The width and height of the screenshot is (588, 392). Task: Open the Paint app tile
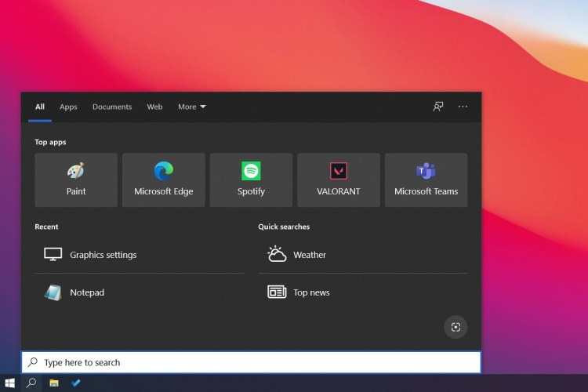click(76, 180)
